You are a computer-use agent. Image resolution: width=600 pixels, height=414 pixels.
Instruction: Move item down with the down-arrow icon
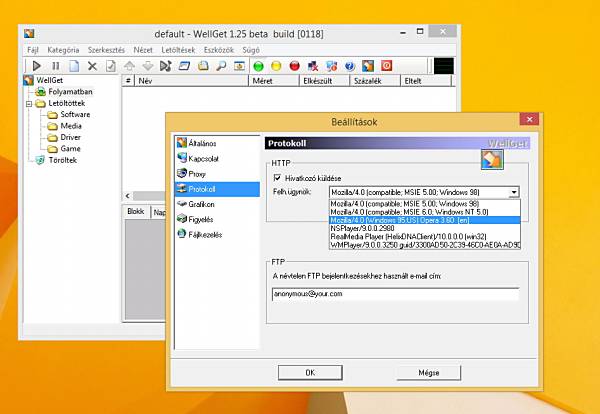point(147,66)
